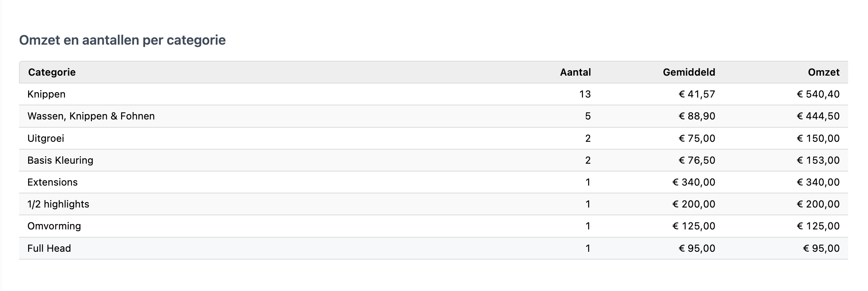Select the € 88,90 average cell
This screenshot has width=868, height=291.
(x=696, y=116)
